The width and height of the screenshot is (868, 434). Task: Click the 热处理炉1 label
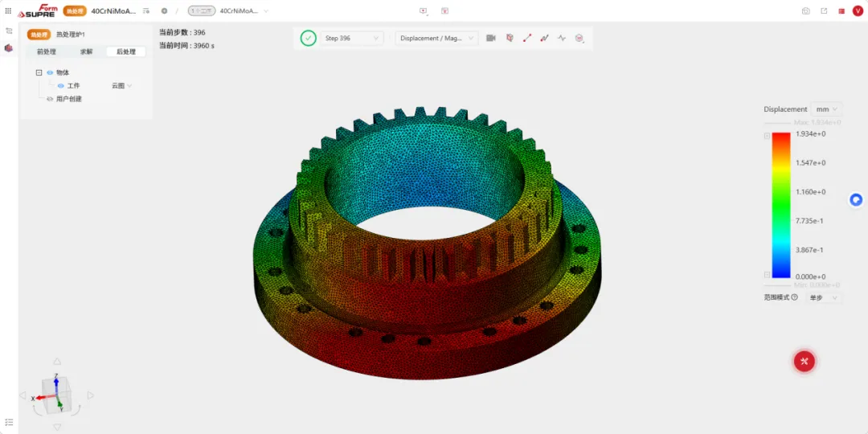71,35
